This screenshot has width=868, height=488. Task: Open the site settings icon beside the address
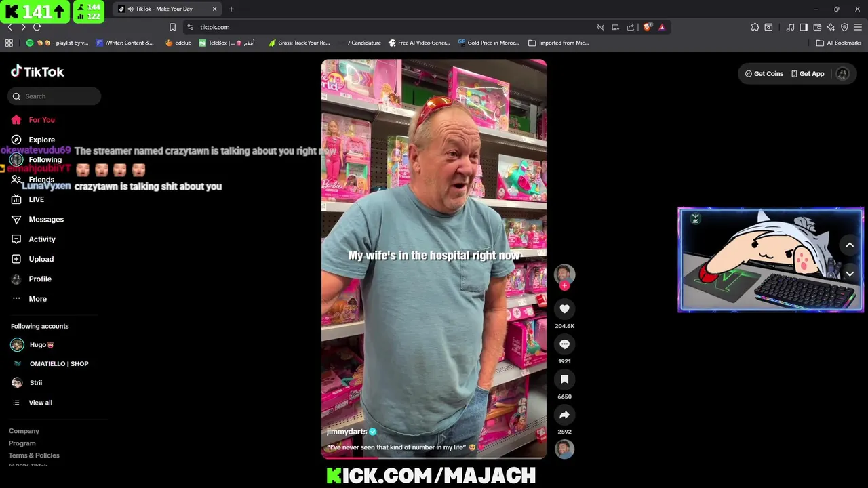click(190, 27)
